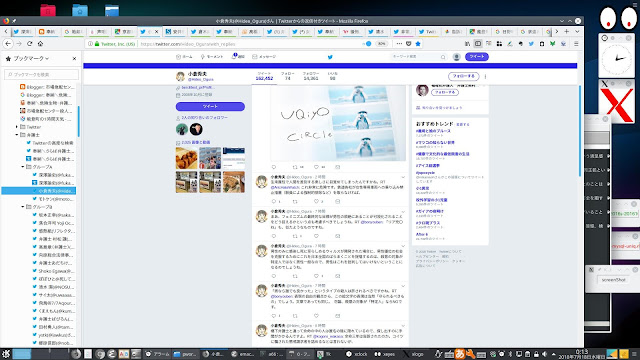
Task: Like the tweet posted 2 hours ago
Action: 316,201
